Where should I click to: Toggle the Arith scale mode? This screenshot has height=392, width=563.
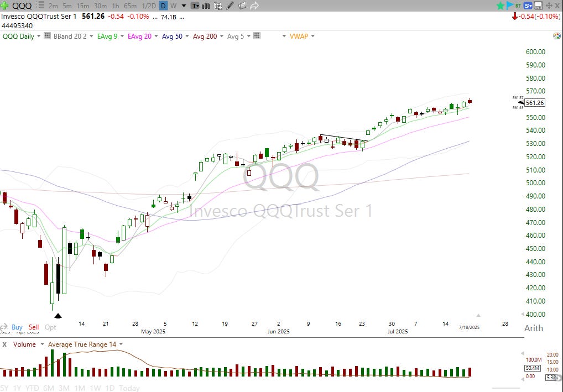click(534, 328)
